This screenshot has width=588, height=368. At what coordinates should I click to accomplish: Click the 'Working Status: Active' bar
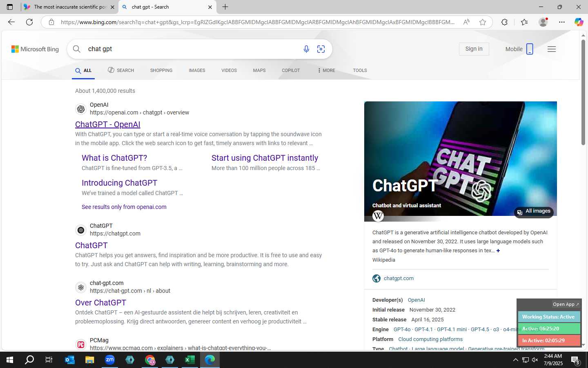coord(549,317)
